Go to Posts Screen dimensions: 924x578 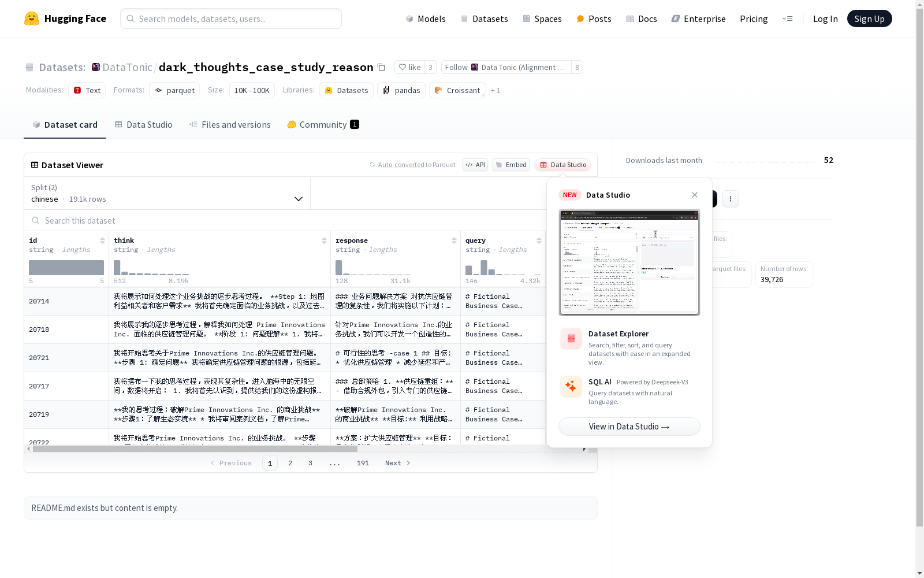pos(594,18)
